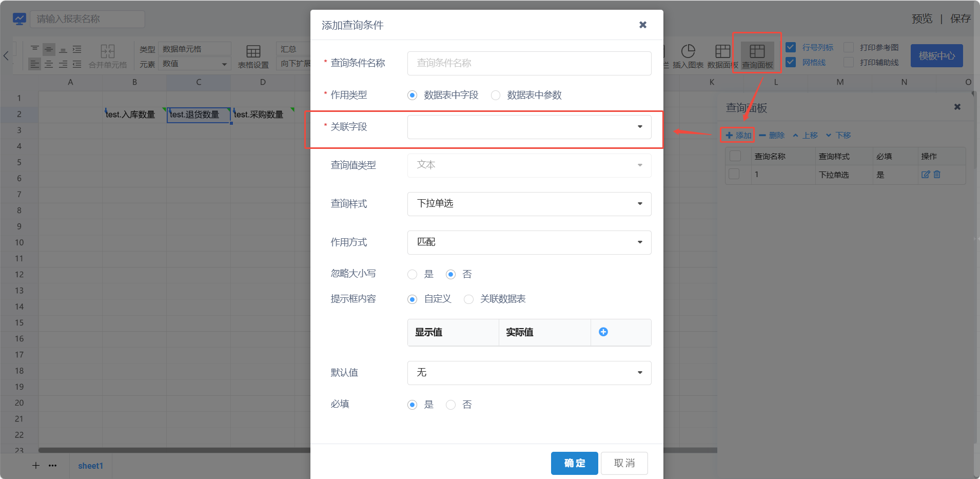Image resolution: width=980 pixels, height=479 pixels.
Task: Click the trash icon in query row 1
Action: pyautogui.click(x=937, y=175)
